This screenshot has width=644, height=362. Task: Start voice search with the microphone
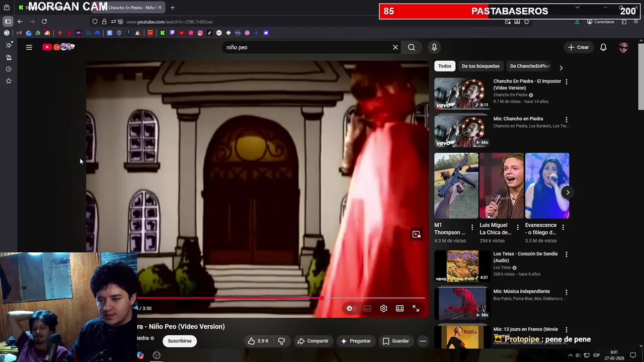pos(434,47)
